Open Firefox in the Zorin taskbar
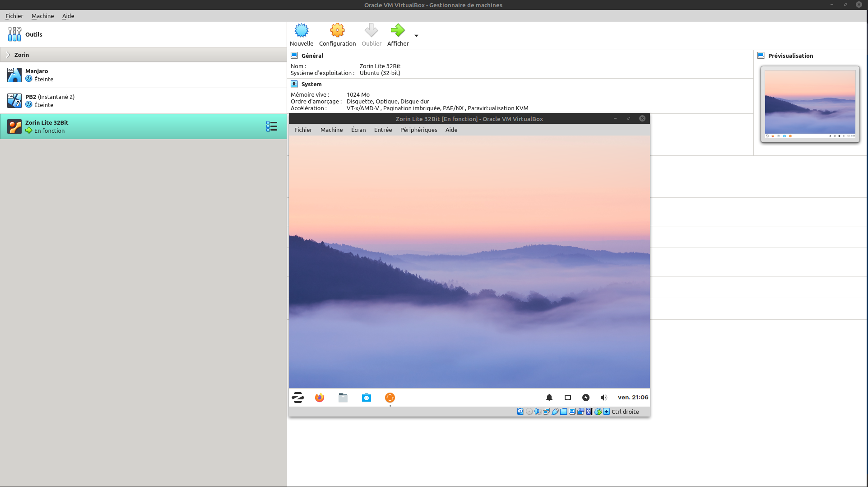This screenshot has height=487, width=868. point(320,398)
